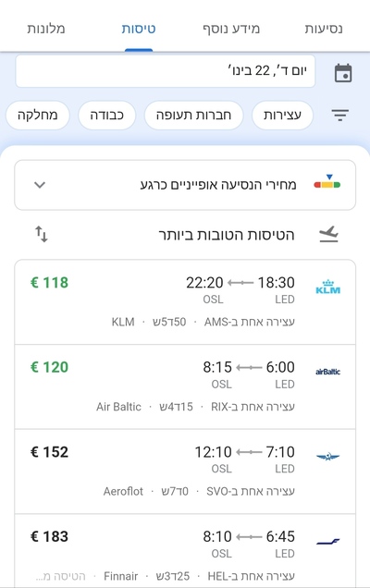370x588 pixels.
Task: Click the date field showing 22 בינו׳
Action: click(165, 71)
